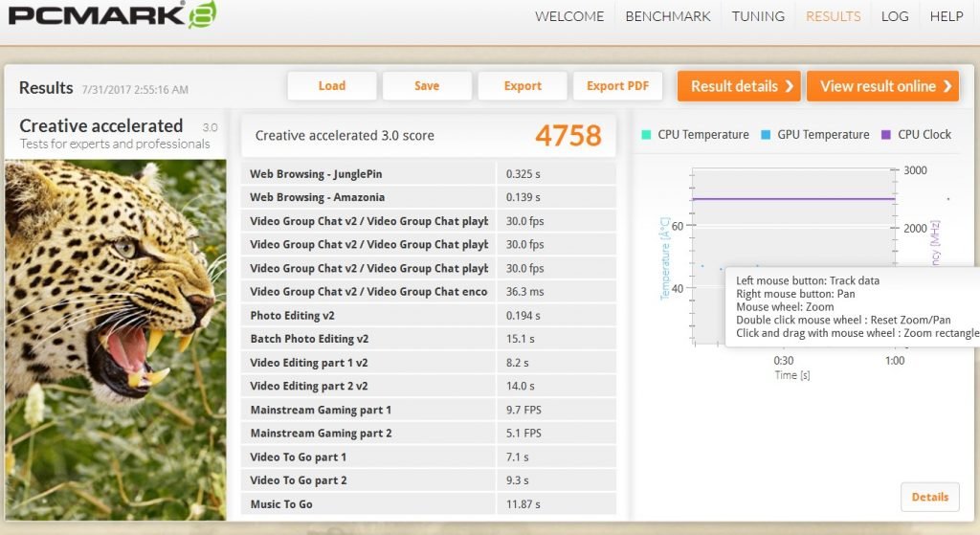Click the leopard benchmark thumbnail image
Screen dimensions: 980x535
click(116, 340)
